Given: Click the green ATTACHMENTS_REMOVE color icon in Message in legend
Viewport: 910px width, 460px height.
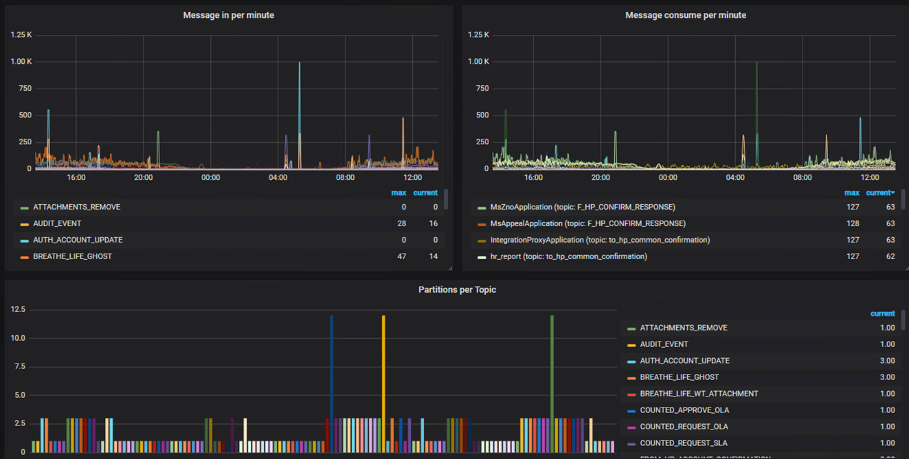Looking at the screenshot, I should (x=23, y=207).
